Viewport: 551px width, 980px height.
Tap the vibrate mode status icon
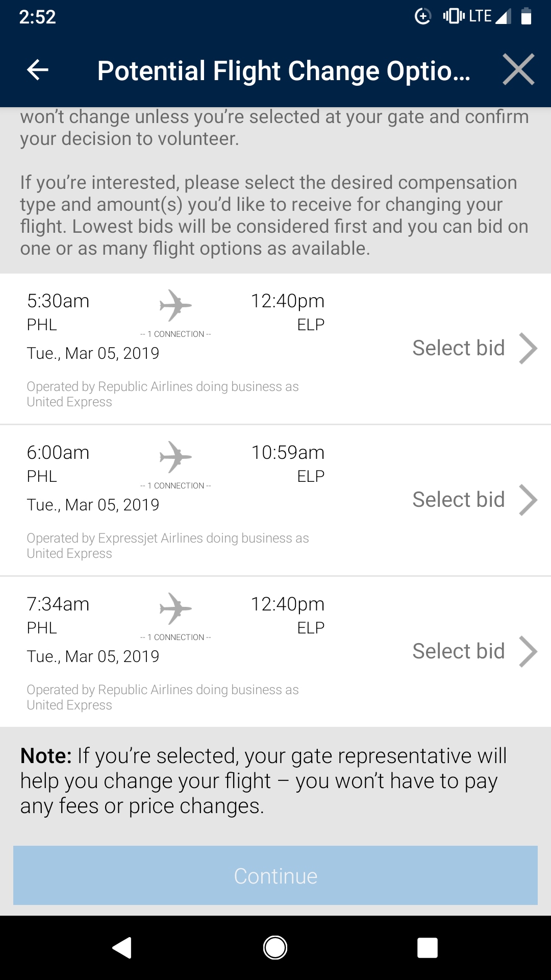[x=454, y=16]
